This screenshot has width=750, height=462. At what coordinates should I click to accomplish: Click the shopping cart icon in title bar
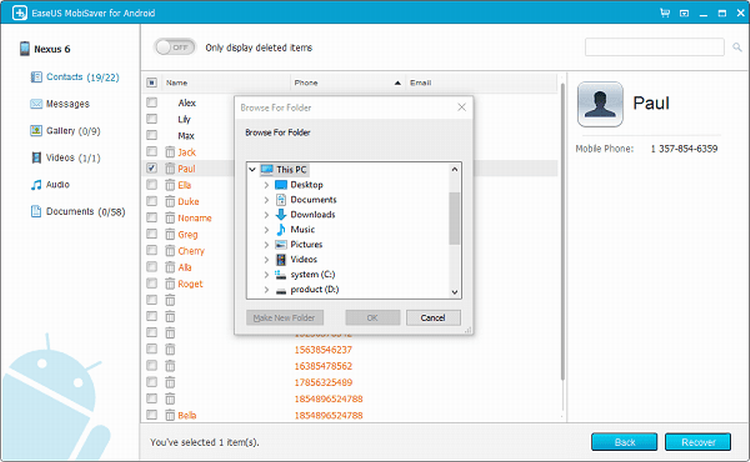point(665,13)
